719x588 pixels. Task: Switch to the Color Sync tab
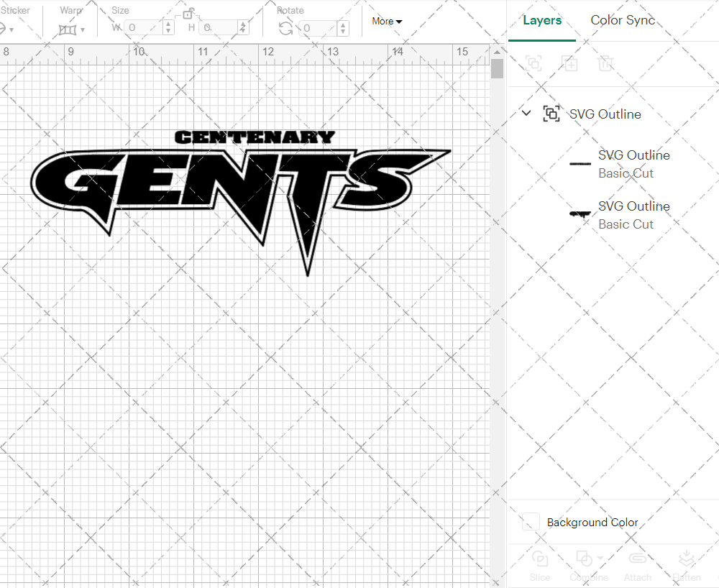(623, 20)
